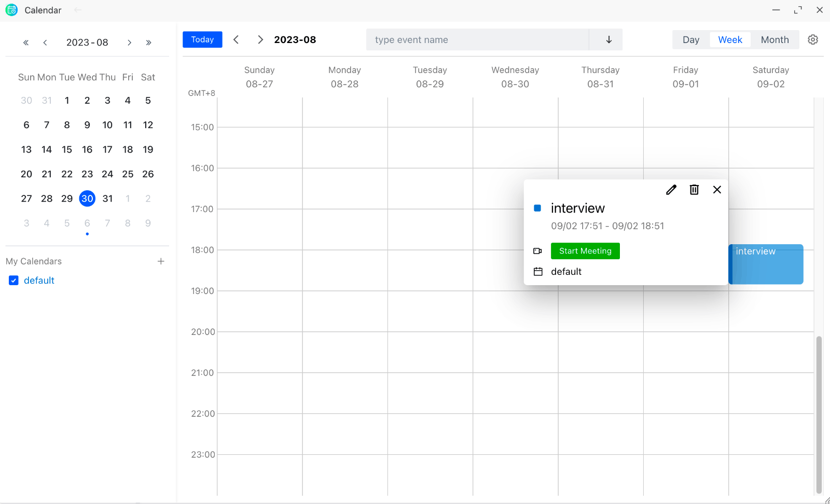Viewport: 830px width, 504px height.
Task: Select day 31 in the mini calendar
Action: [107, 199]
